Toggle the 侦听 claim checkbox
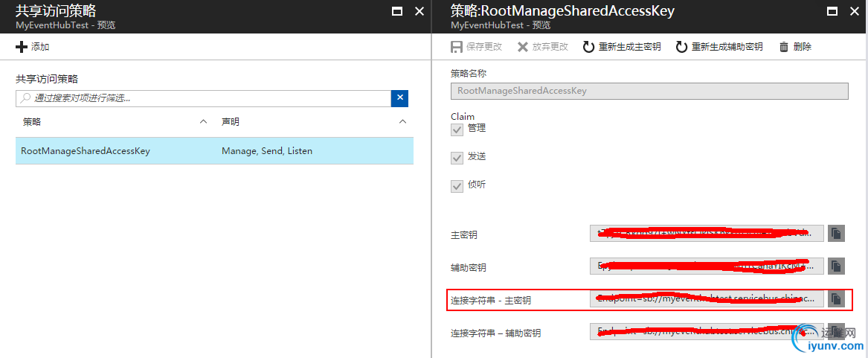Screen dimensions: 868x358 click(x=457, y=186)
